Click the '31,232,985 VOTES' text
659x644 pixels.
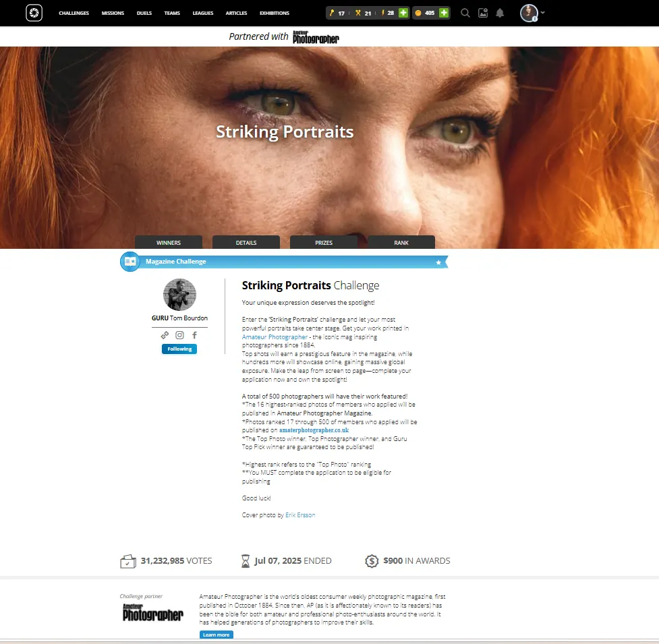[x=176, y=560]
